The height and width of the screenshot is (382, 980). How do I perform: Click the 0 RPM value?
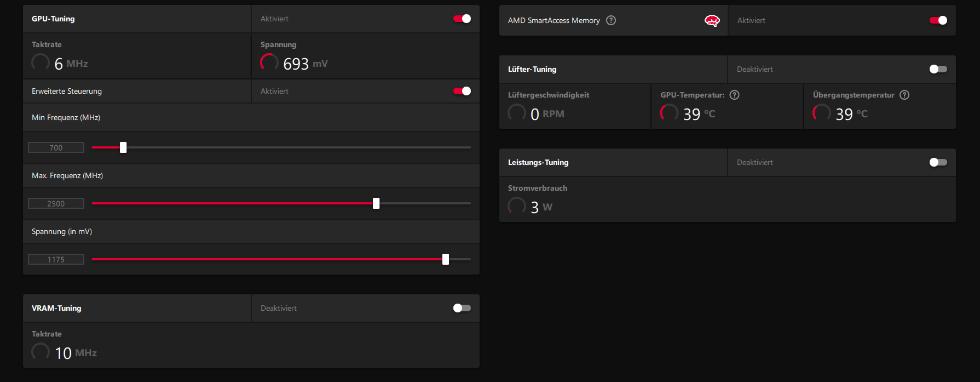click(x=547, y=114)
